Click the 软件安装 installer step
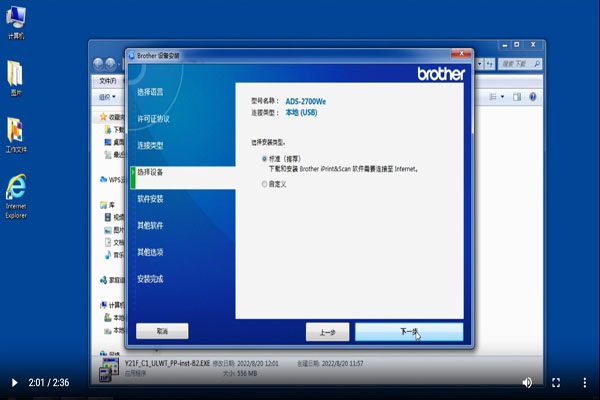Image resolution: width=600 pixels, height=400 pixels. coord(150,199)
